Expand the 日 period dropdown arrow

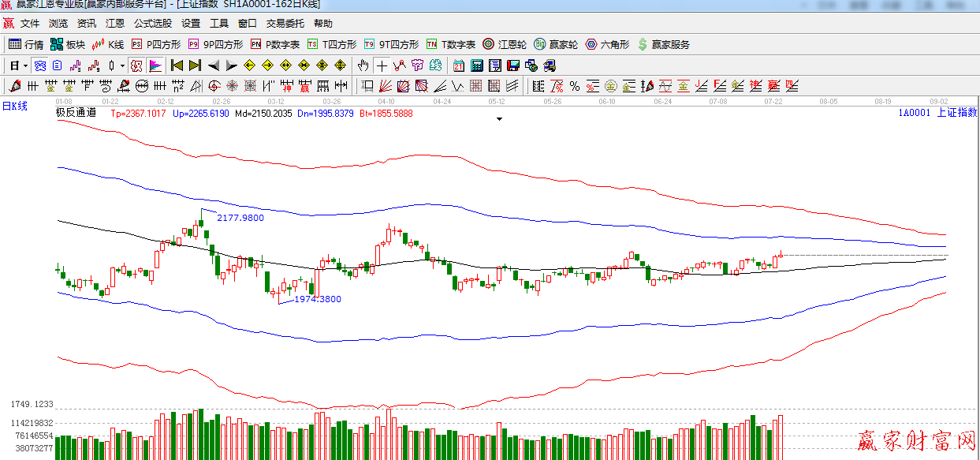tap(25, 65)
